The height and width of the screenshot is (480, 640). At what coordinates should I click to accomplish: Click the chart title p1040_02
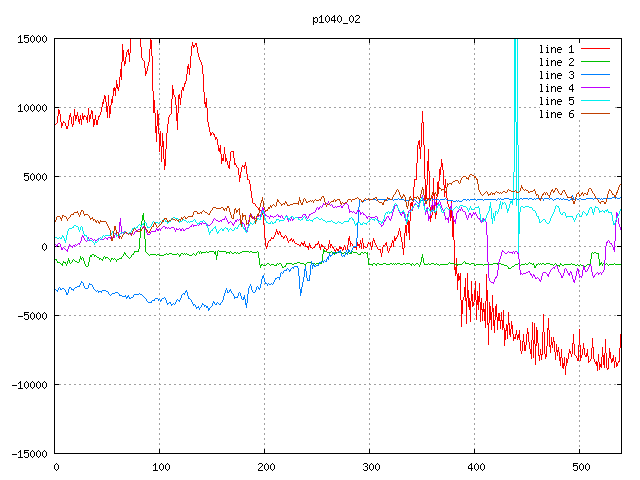point(337,19)
